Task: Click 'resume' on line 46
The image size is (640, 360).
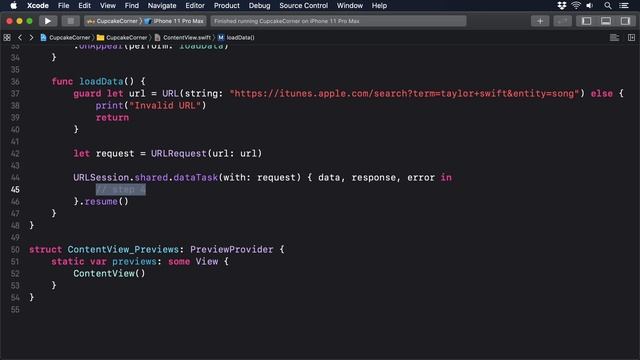Action: 101,202
